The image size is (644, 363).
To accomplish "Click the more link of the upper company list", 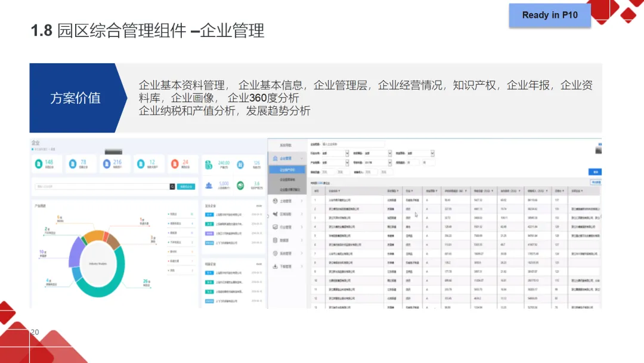I will [259, 205].
